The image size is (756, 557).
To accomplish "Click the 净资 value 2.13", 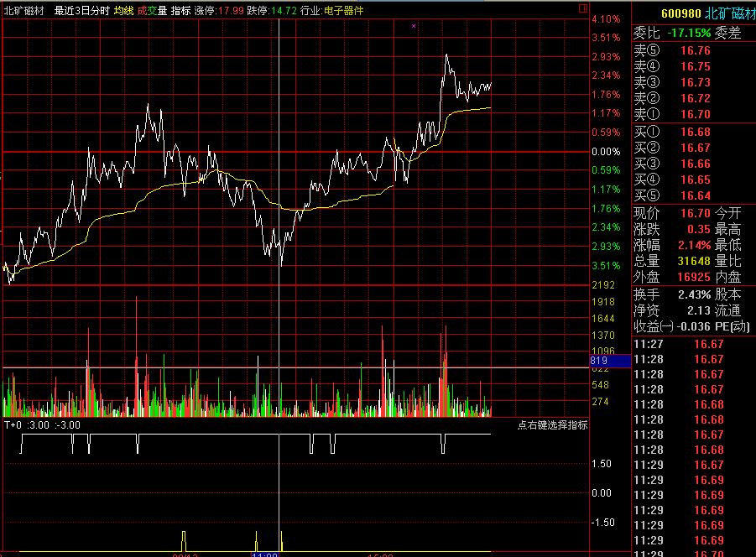I will coord(699,310).
